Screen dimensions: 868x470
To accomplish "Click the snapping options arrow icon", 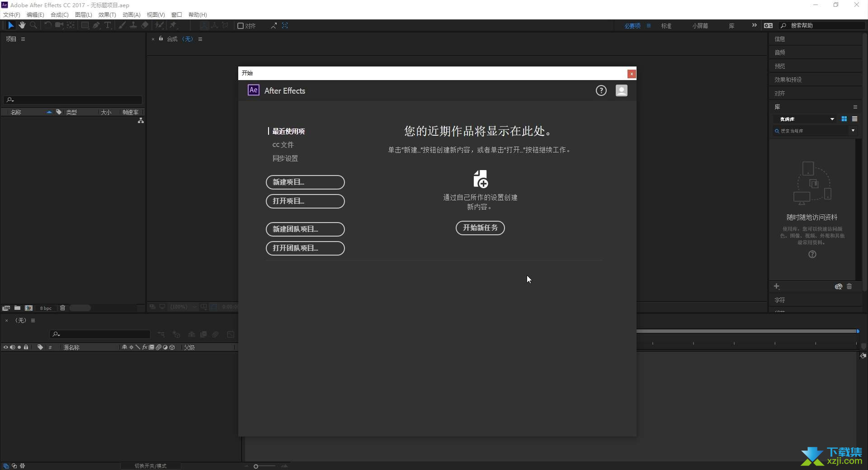I will 274,26.
